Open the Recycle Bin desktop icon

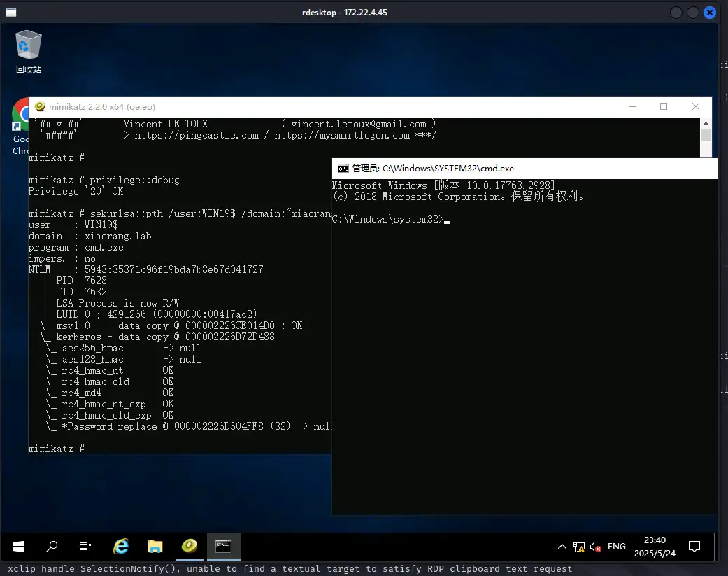pyautogui.click(x=28, y=52)
